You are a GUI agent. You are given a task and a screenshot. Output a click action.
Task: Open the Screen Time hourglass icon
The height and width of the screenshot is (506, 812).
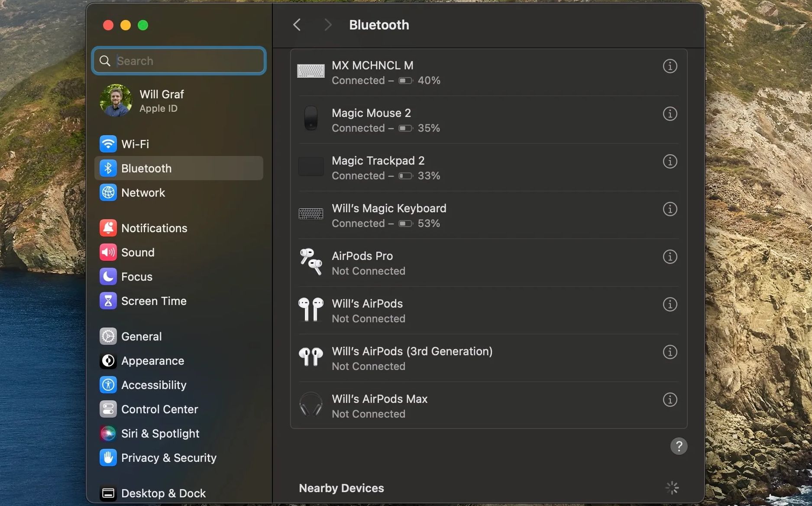(108, 301)
